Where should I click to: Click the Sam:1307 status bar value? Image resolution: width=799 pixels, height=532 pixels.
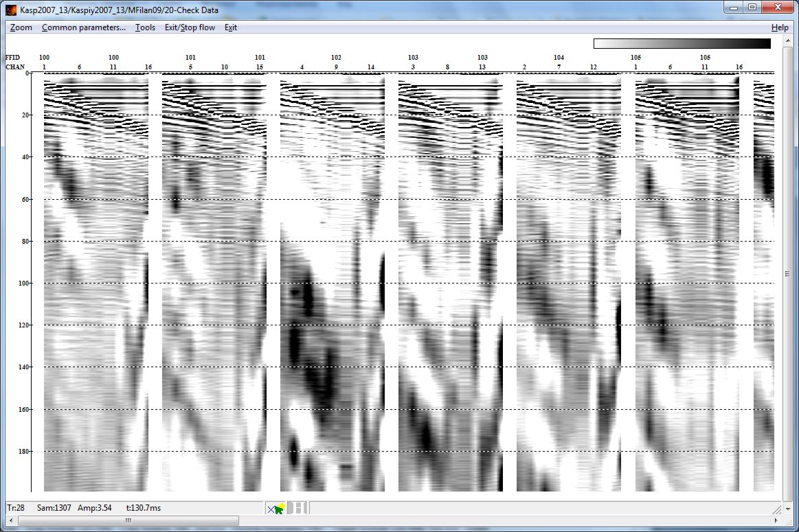coord(54,507)
